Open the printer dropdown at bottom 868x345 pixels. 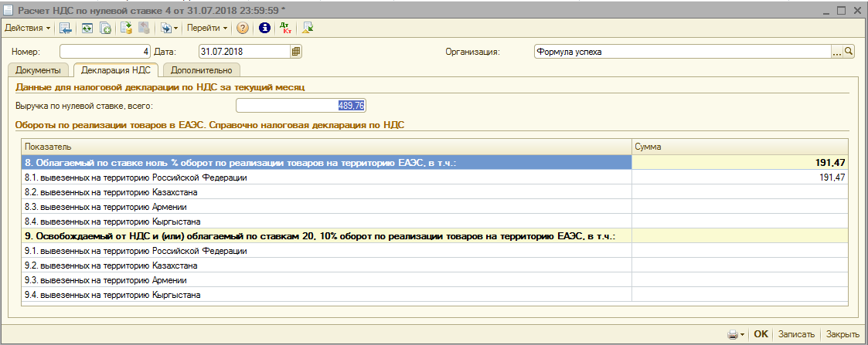(736, 334)
